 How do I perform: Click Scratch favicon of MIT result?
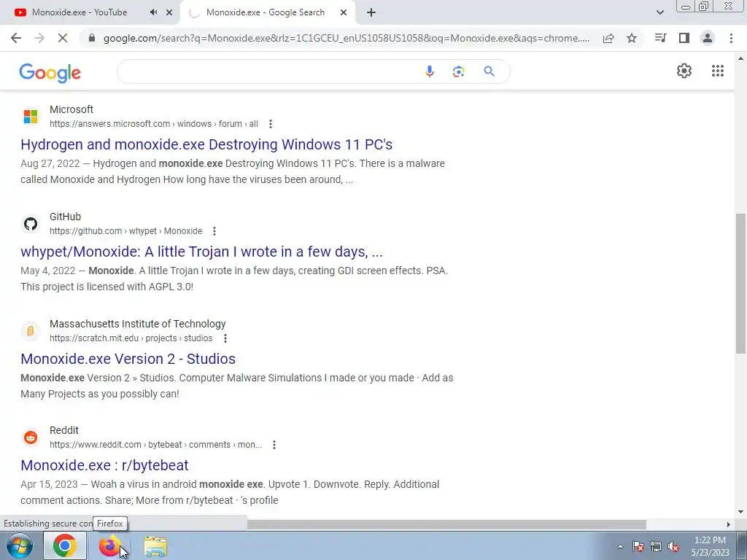coord(31,330)
